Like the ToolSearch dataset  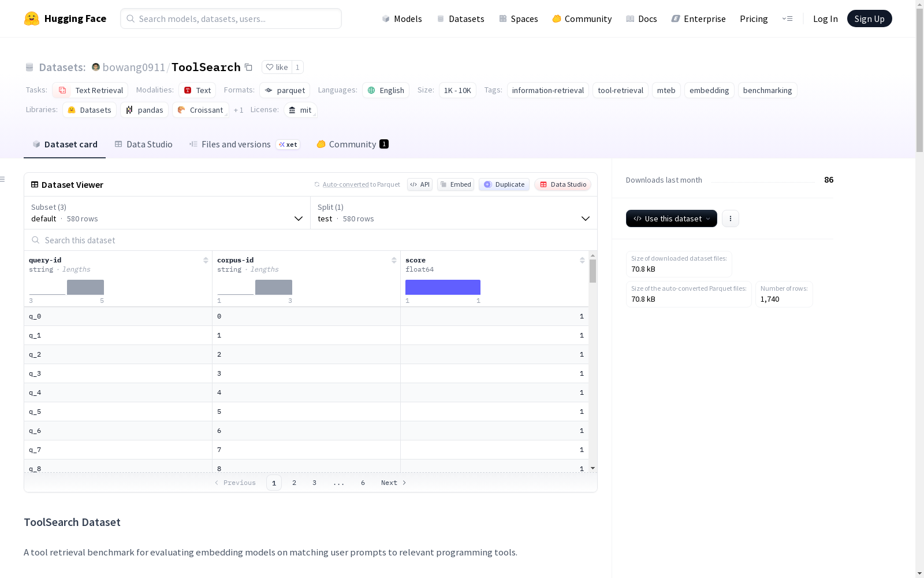pos(277,67)
